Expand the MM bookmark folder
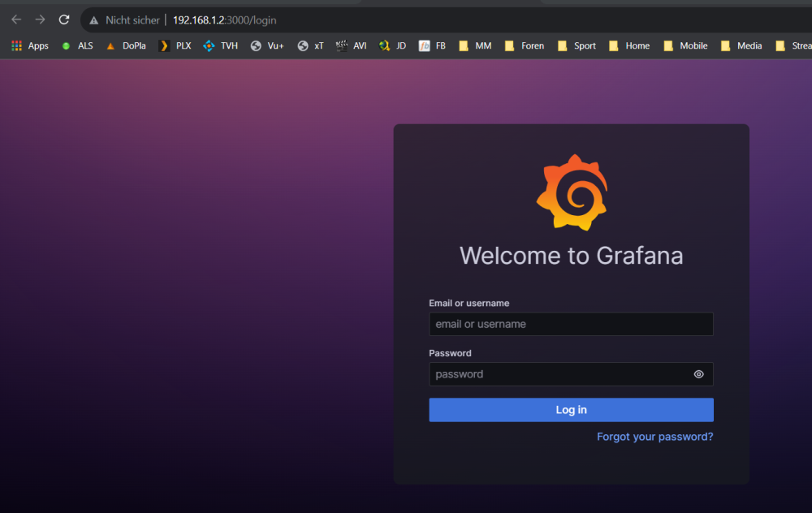The image size is (812, 513). point(475,45)
